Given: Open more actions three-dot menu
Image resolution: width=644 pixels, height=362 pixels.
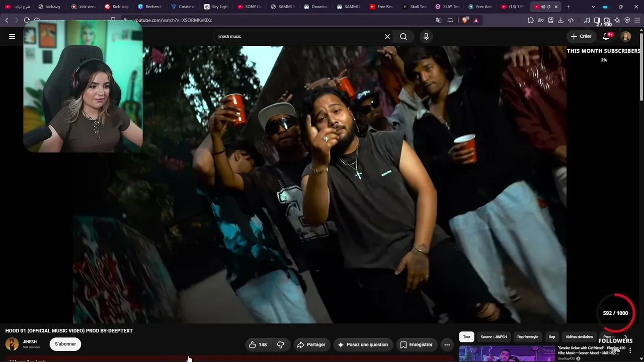Looking at the screenshot, I should (x=447, y=344).
